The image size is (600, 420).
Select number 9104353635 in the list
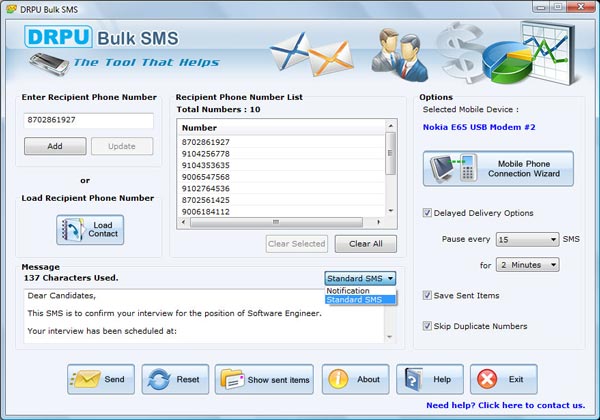point(282,165)
